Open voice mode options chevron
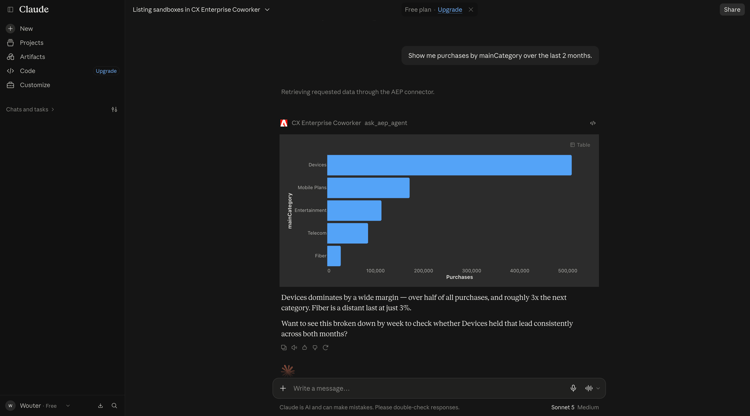Screen dimensions: 750x416 tap(598, 388)
